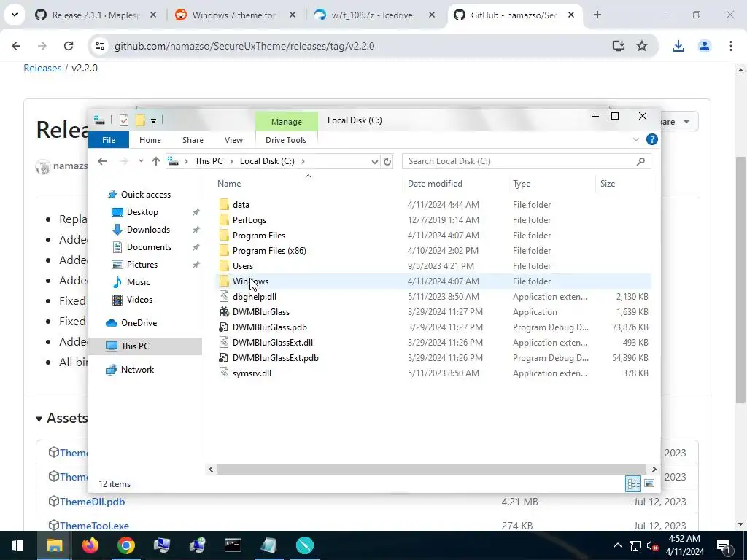
Task: Go back in File Explorer
Action: pyautogui.click(x=102, y=161)
